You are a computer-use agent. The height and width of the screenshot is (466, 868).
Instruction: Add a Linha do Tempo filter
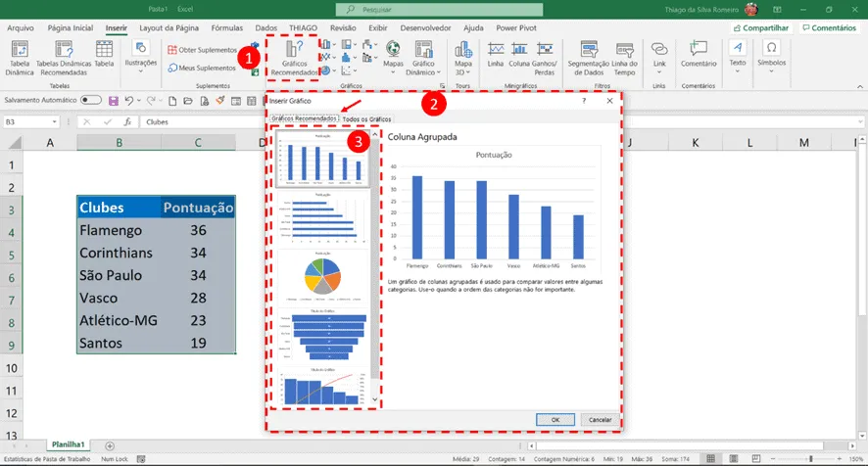624,58
